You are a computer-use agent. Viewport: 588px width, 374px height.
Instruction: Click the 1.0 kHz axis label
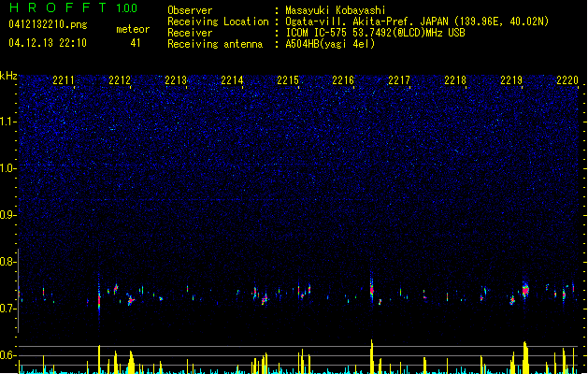pos(8,168)
